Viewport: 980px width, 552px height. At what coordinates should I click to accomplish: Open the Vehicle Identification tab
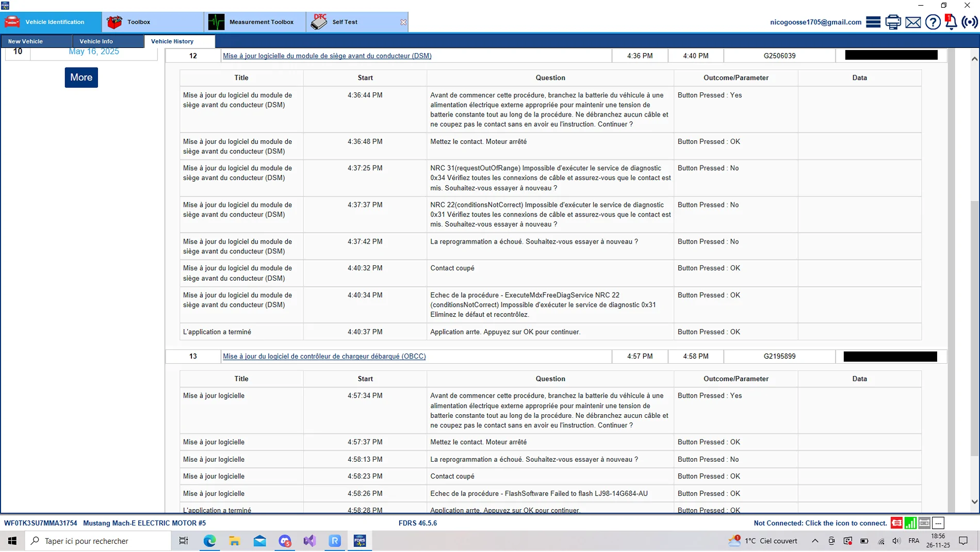tap(51, 22)
